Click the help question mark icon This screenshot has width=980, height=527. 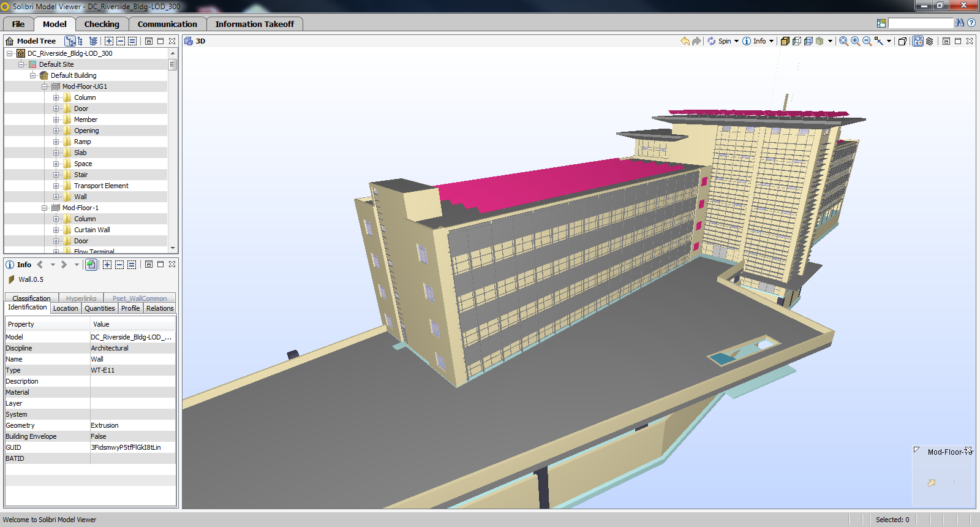point(971,23)
